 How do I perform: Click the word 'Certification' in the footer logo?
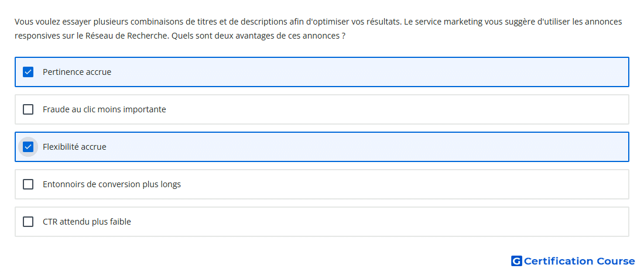pos(559,261)
